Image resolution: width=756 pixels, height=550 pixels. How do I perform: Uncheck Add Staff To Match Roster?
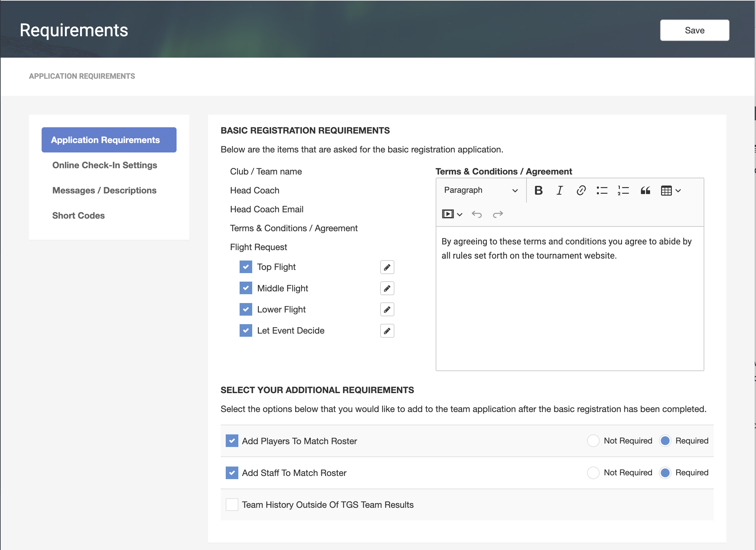[x=232, y=473]
